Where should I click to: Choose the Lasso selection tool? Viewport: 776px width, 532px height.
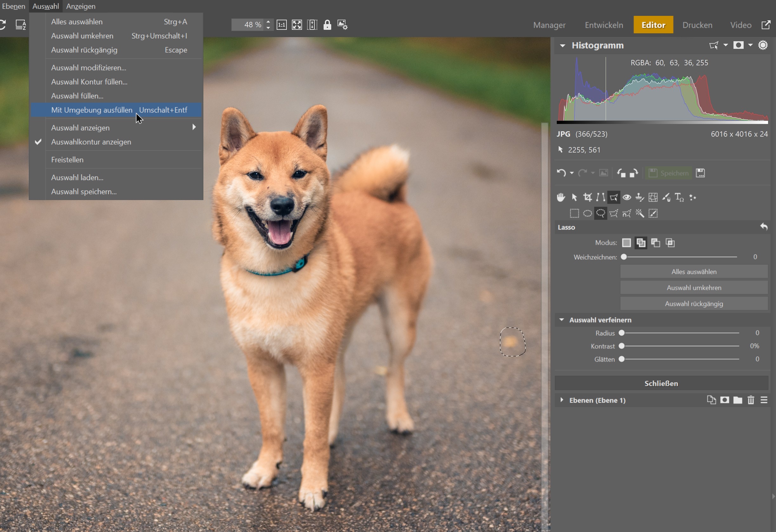(600, 213)
